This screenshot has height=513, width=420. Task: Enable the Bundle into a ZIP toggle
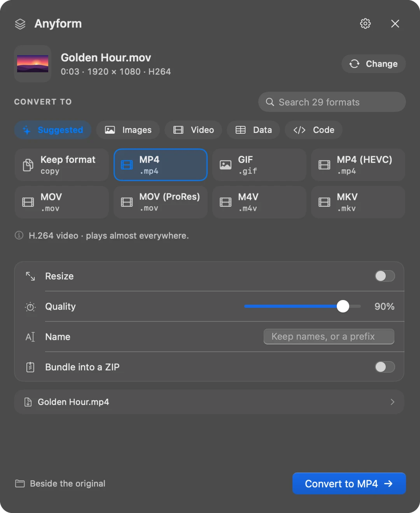click(x=385, y=367)
